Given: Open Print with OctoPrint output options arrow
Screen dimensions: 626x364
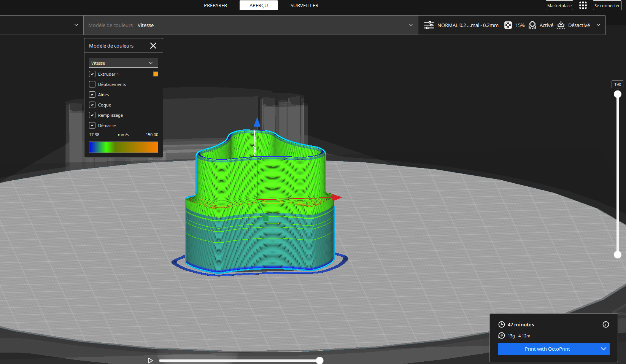Looking at the screenshot, I should tap(603, 349).
